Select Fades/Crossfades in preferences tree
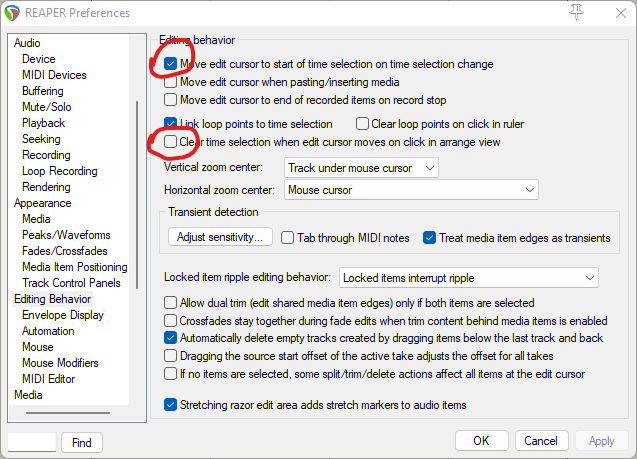Viewport: 637px width, 459px height. (65, 251)
